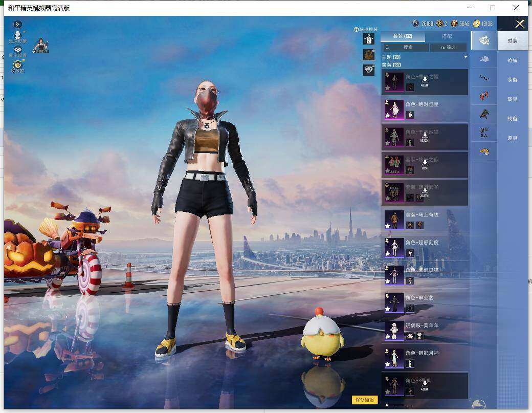532x413 pixels.
Task: Click the 搜索 search field
Action: [406, 47]
